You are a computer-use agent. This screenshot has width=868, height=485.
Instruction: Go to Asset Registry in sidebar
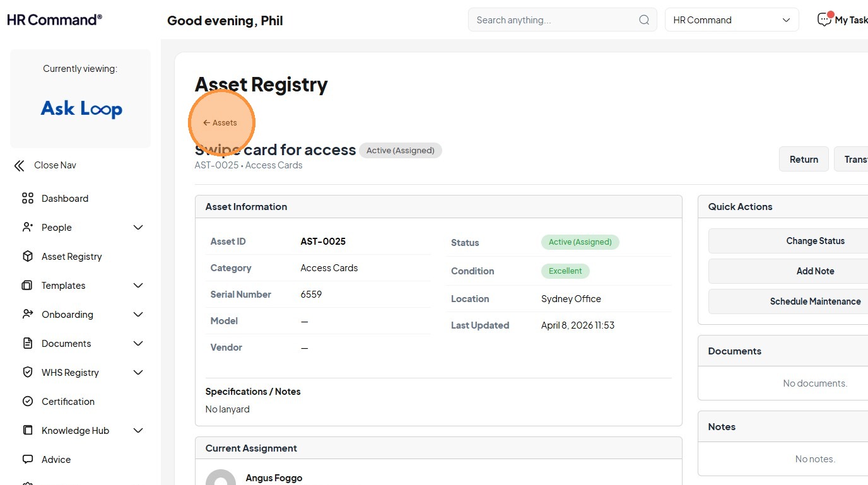pyautogui.click(x=71, y=257)
